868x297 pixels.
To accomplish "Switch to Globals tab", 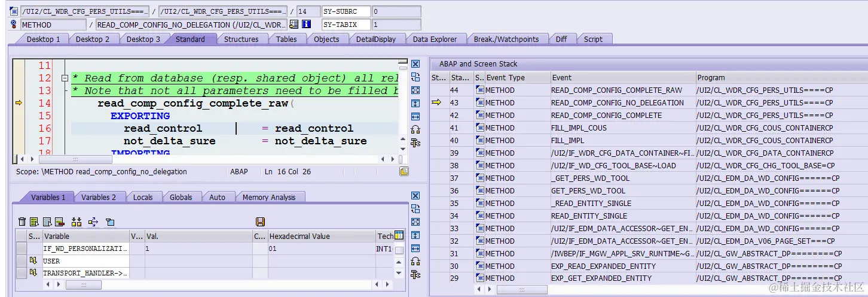I will (x=181, y=197).
